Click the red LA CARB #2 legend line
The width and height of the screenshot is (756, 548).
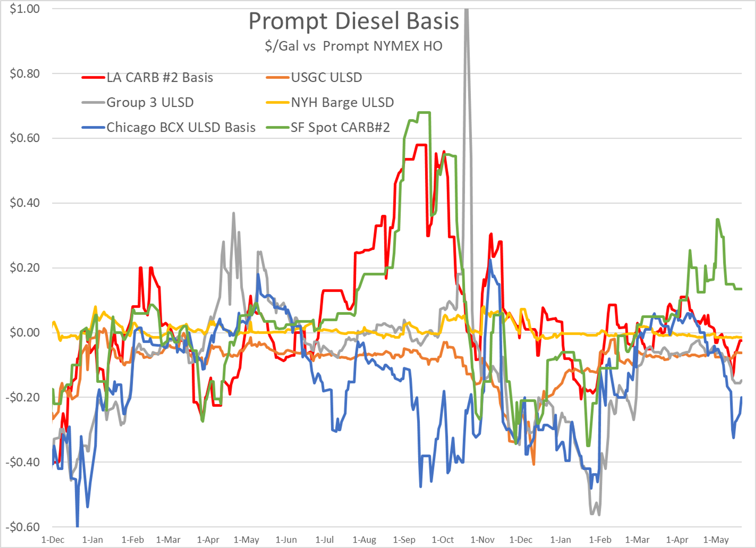[94, 77]
